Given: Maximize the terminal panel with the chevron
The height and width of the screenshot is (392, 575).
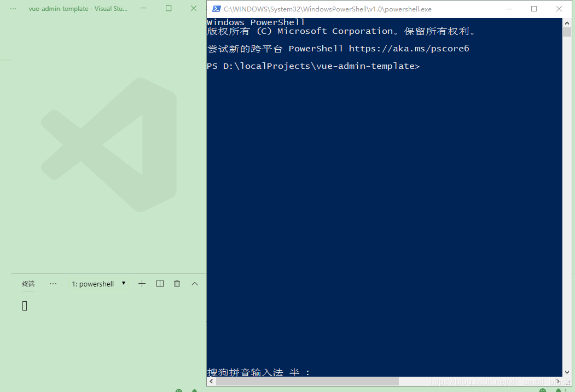Looking at the screenshot, I should click(194, 283).
